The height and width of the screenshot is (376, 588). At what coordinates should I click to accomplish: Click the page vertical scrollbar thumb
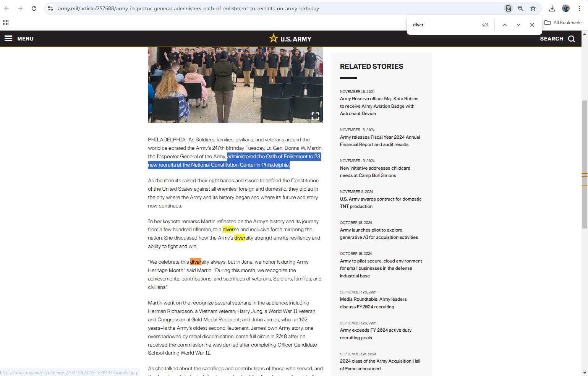pos(585,164)
